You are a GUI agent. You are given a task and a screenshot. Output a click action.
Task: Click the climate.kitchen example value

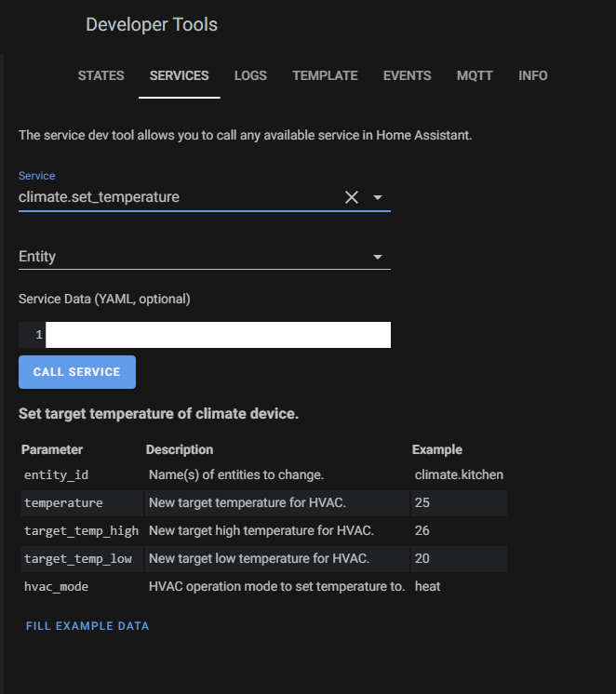click(x=459, y=475)
